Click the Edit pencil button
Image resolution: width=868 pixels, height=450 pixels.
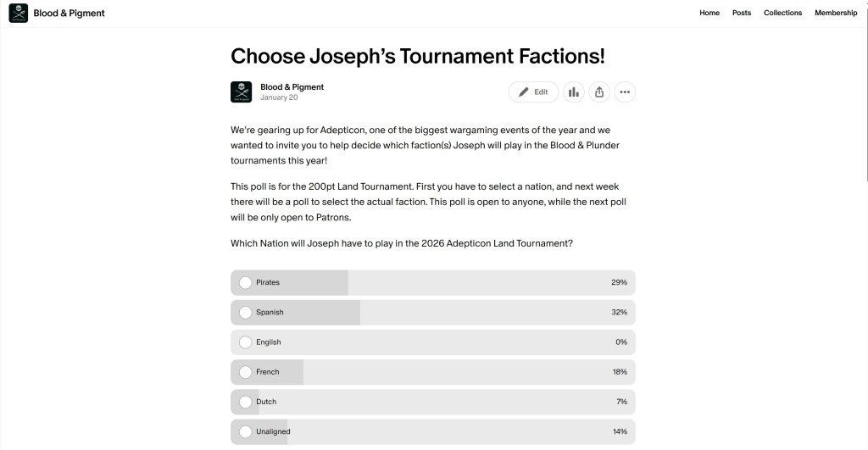pos(533,92)
